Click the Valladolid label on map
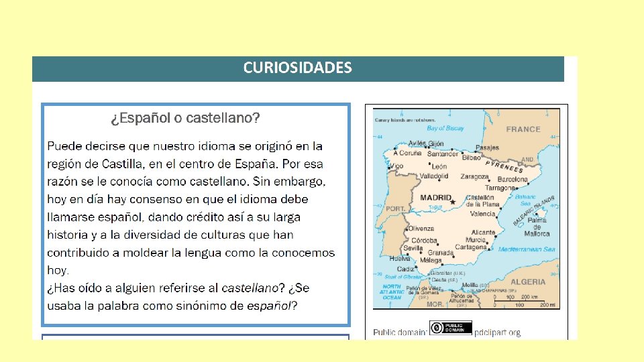The width and height of the screenshot is (644, 362). [x=434, y=176]
